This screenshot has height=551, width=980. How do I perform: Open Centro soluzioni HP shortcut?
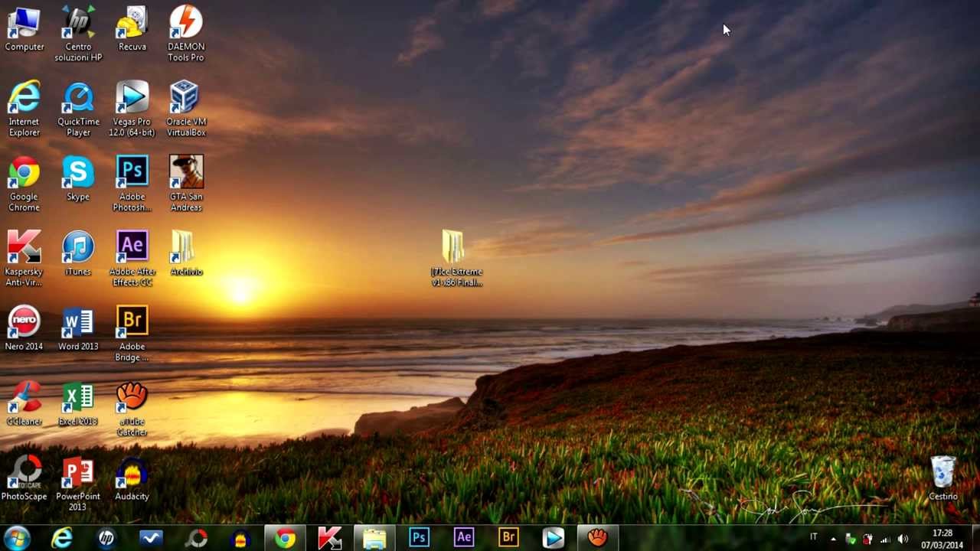coord(78,34)
